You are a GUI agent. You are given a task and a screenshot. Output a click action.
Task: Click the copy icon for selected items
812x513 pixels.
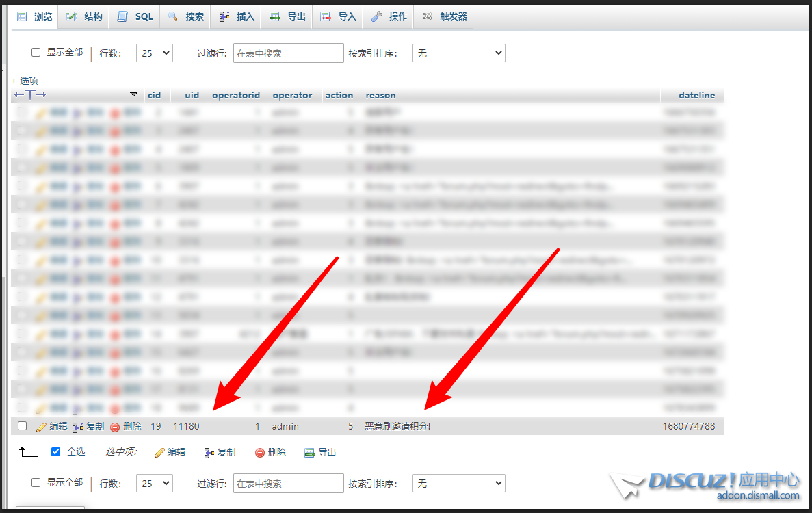tap(209, 453)
